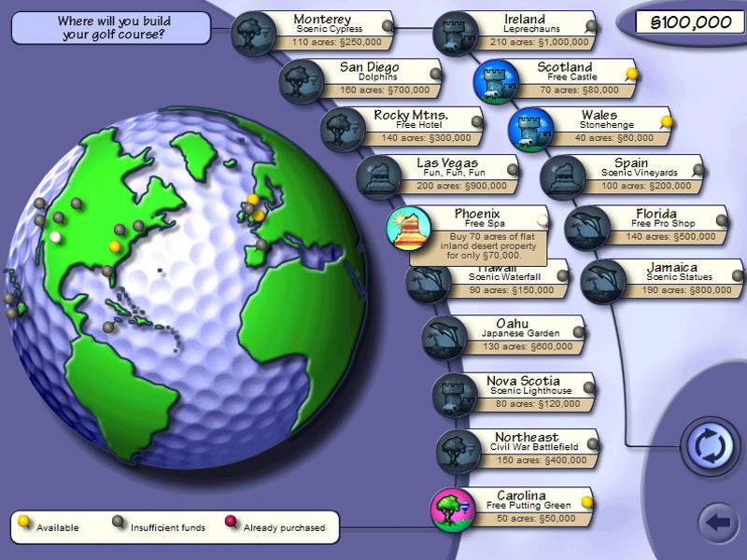This screenshot has height=560, width=747.
Task: Click Las Vegas 200 acres: §900,000
Action: 461,186
